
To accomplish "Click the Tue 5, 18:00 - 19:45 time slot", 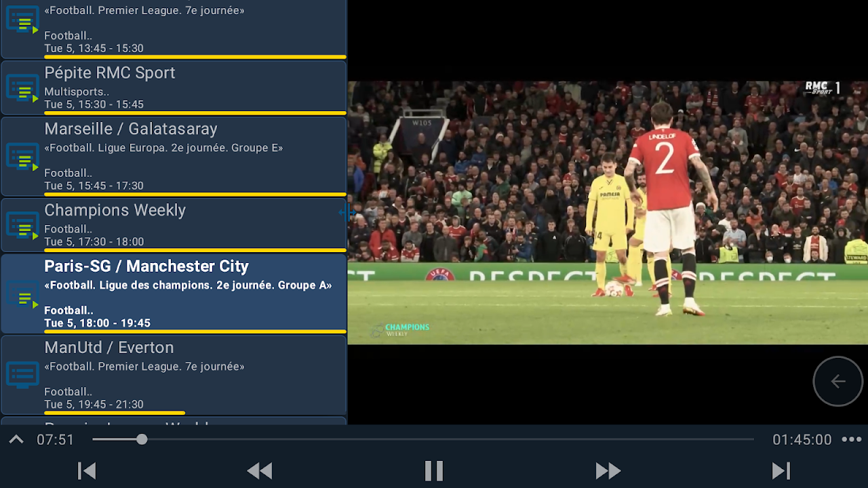I will [98, 323].
